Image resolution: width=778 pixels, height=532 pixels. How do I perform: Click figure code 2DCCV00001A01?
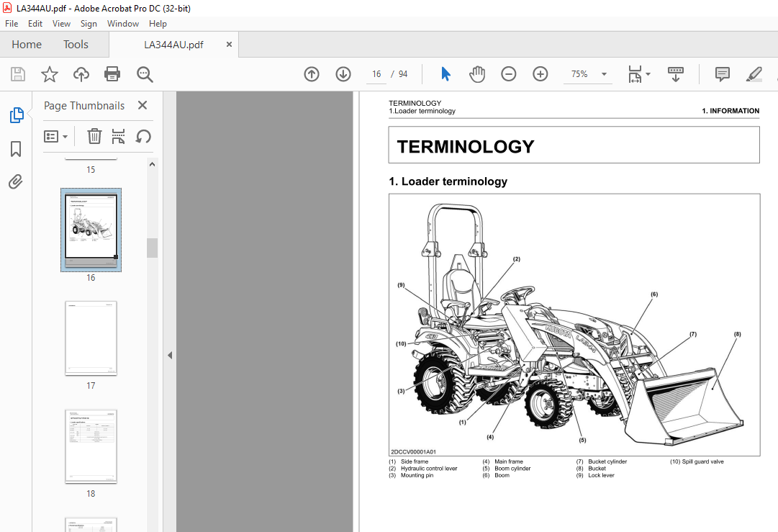[x=413, y=452]
